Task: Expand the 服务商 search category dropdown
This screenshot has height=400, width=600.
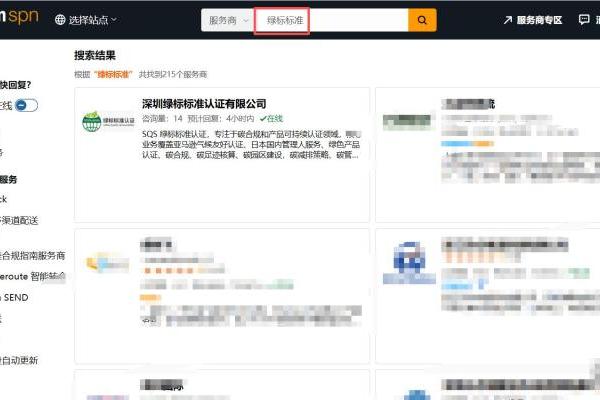Action: pos(228,20)
